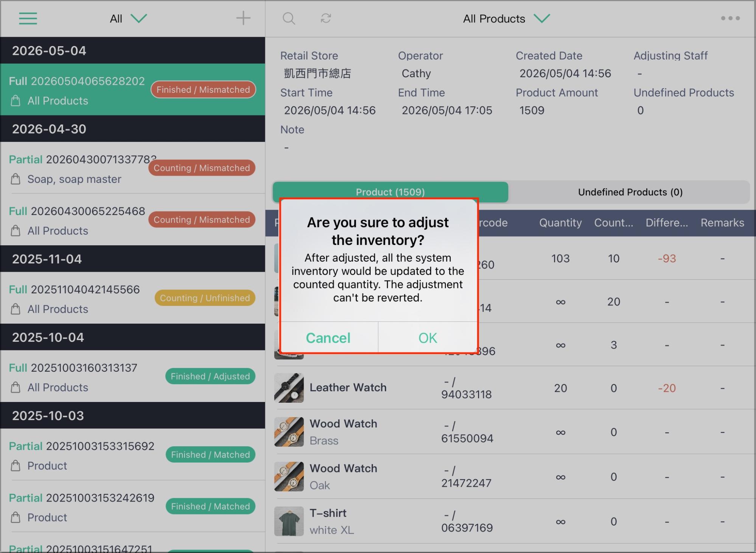Viewport: 756px width, 553px height.
Task: Open the Leather Watch product thumbnail
Action: 289,388
